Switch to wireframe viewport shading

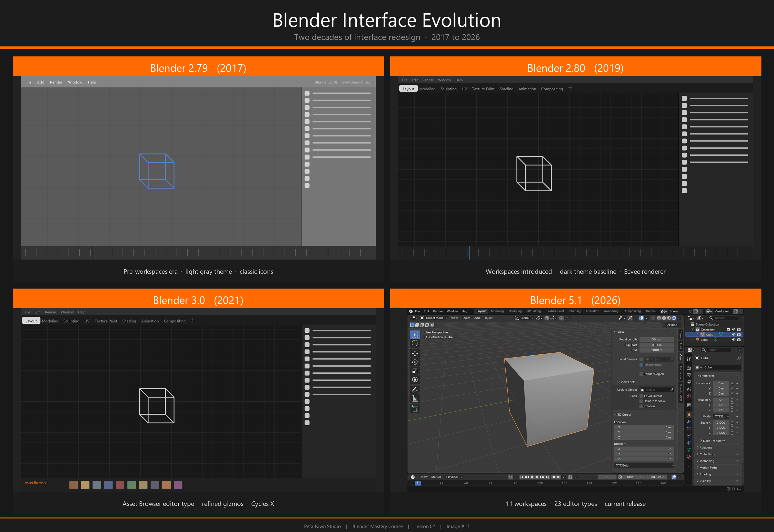coord(659,318)
